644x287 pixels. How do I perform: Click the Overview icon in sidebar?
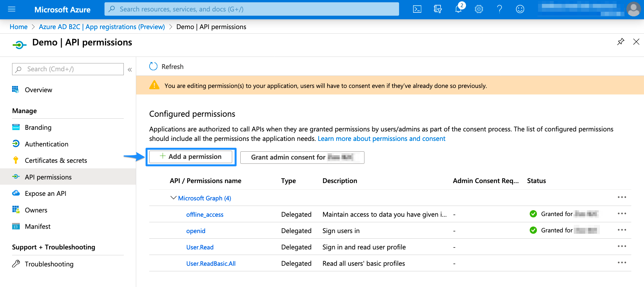pos(16,90)
